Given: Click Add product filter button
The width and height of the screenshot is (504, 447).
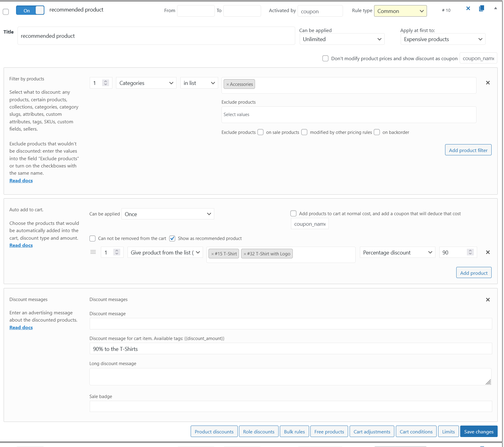Looking at the screenshot, I should 468,150.
